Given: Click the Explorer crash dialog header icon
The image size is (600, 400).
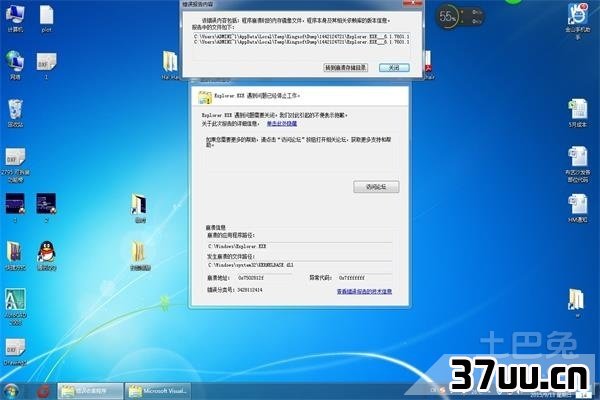Looking at the screenshot, I should click(205, 97).
